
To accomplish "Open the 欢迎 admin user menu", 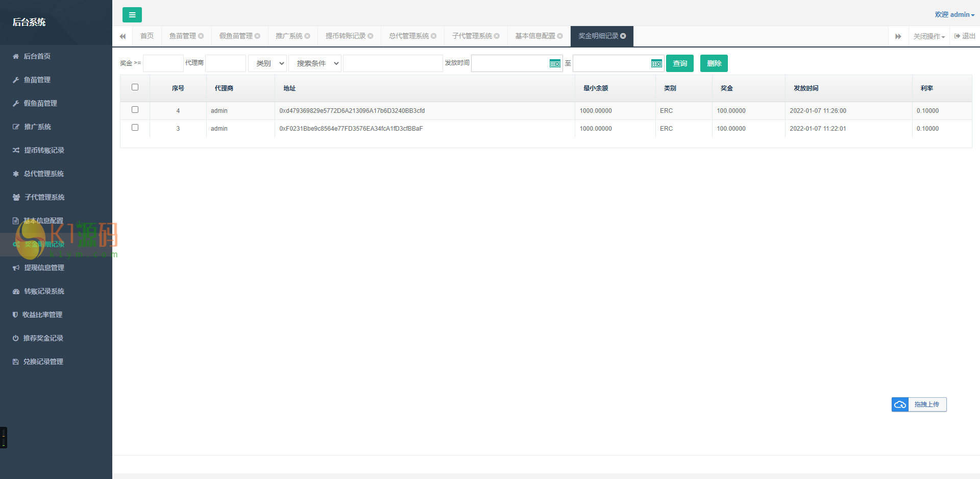I will tap(954, 15).
